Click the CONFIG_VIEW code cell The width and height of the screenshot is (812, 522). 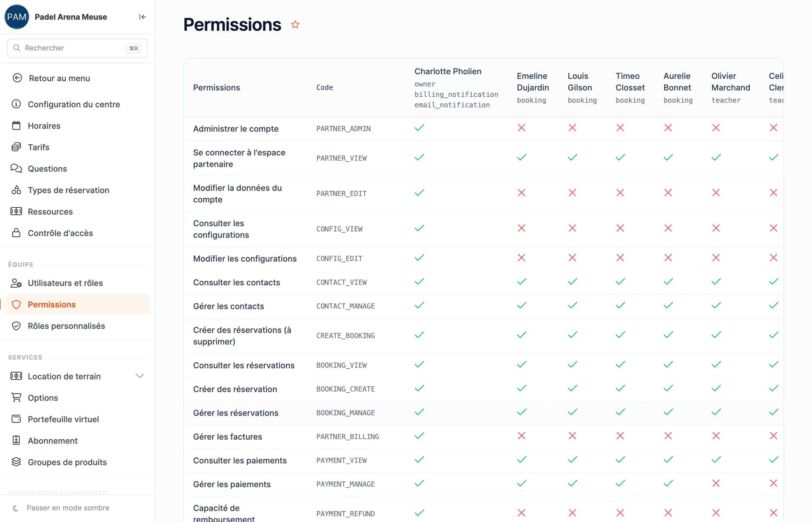(339, 229)
